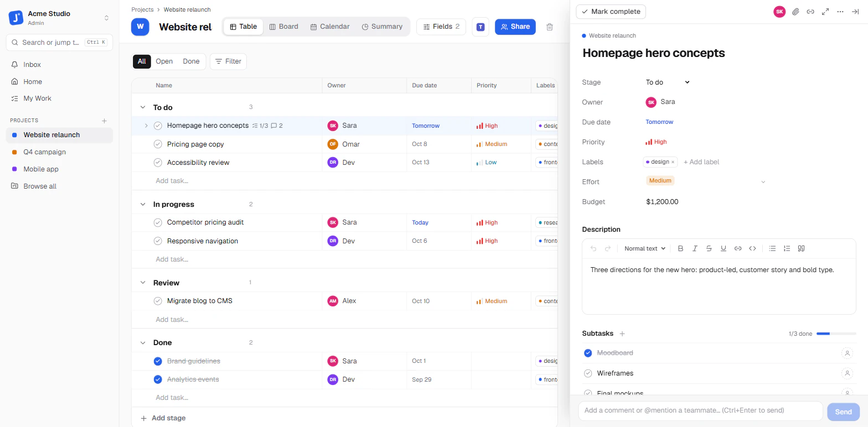Expand Homepage hero concepts row subtasks
Image resolution: width=868 pixels, height=427 pixels.
pos(146,126)
